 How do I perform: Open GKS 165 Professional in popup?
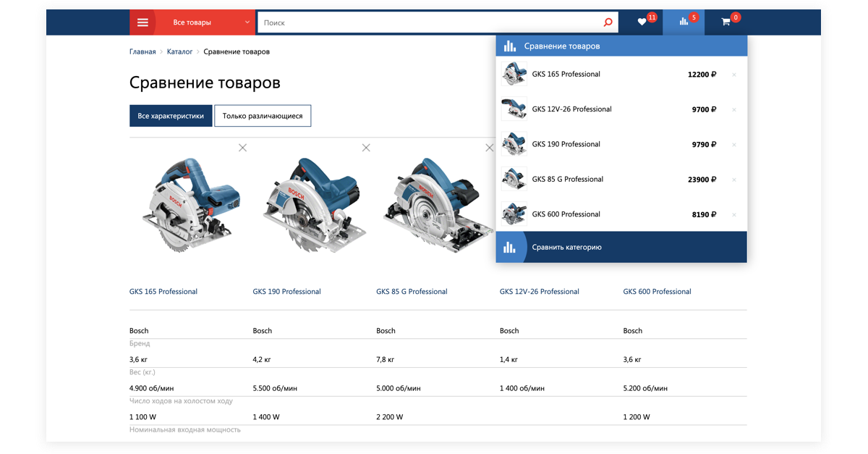coord(566,74)
